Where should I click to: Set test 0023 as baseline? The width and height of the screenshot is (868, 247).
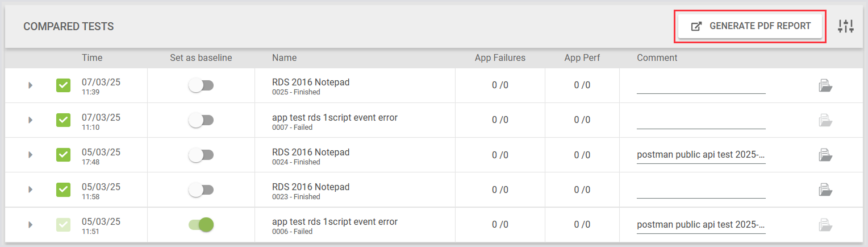tap(201, 190)
